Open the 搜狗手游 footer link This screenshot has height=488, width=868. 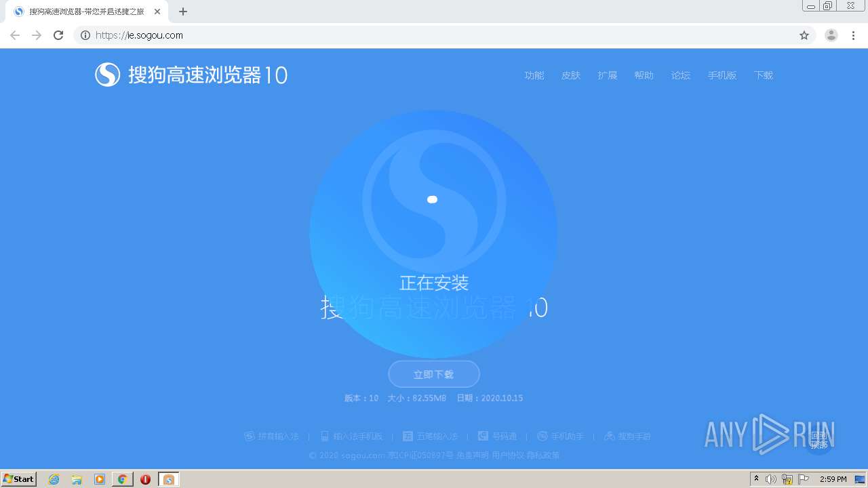(x=628, y=436)
